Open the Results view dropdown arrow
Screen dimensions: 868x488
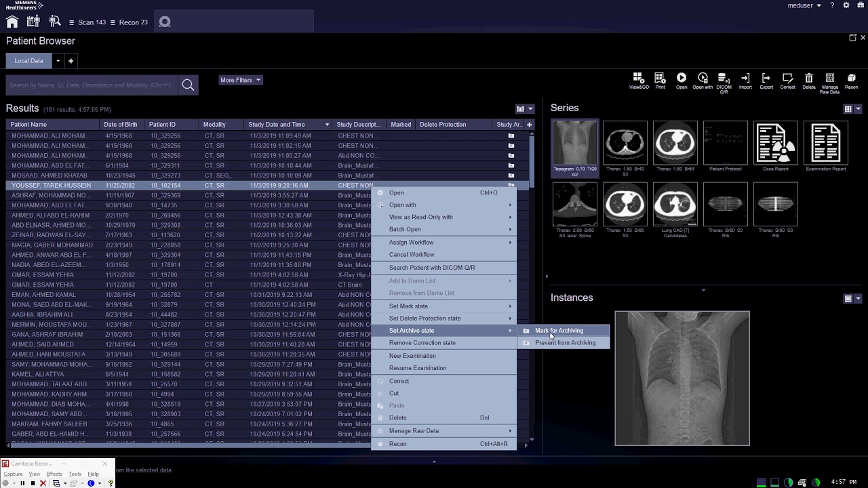pos(530,108)
